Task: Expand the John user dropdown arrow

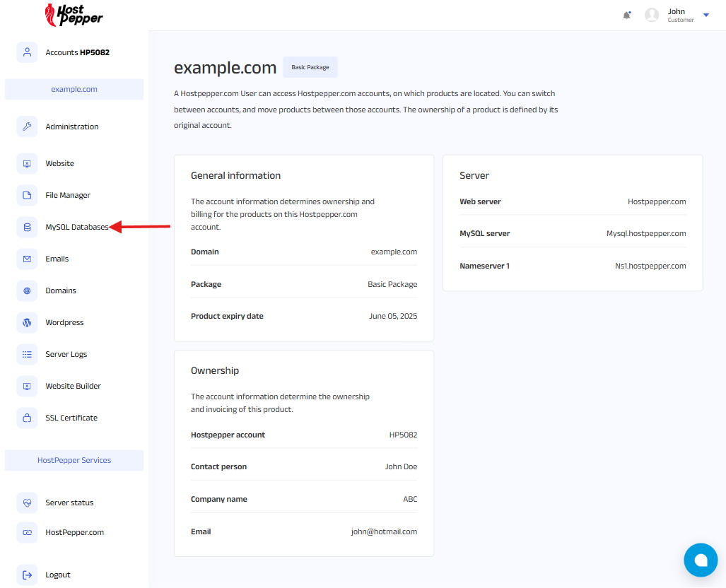Action: click(x=705, y=15)
